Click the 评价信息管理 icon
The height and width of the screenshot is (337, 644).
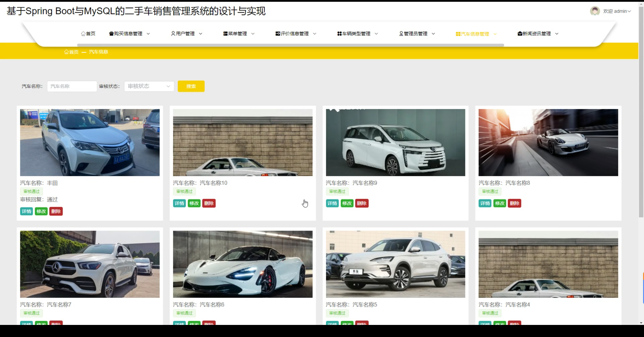278,34
